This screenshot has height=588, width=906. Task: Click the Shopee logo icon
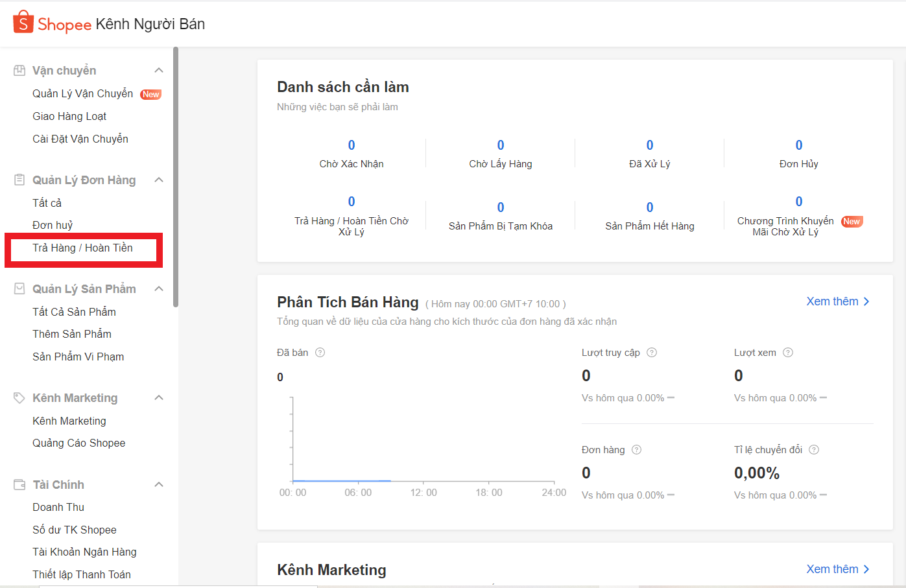[23, 22]
